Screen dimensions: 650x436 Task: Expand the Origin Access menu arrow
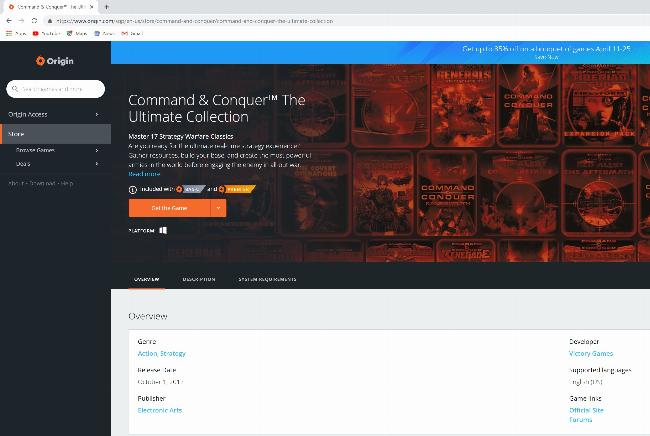[x=97, y=114]
